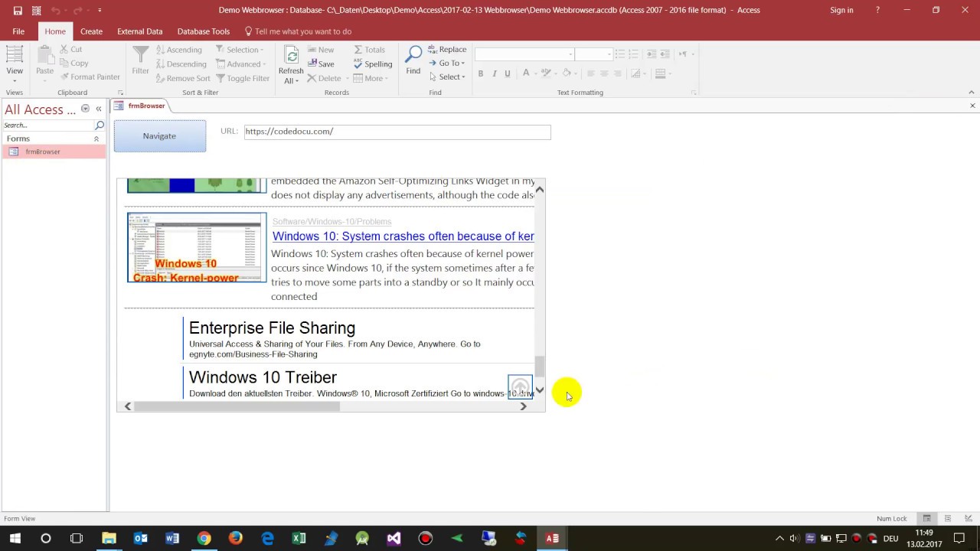
Task: Open the Select dropdown in Find group
Action: coord(447,77)
